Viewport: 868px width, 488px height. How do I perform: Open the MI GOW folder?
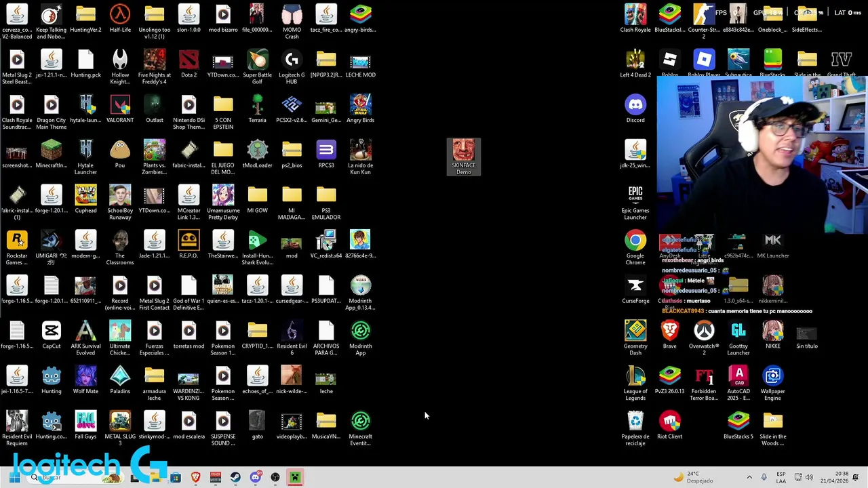click(x=257, y=200)
